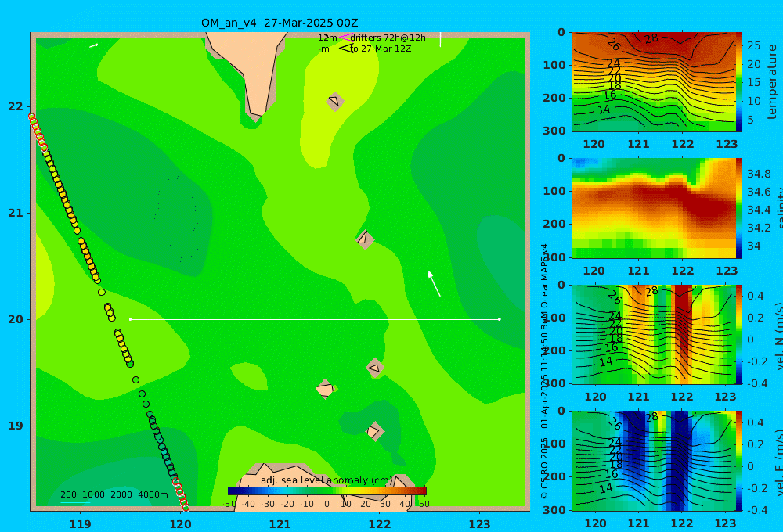Click the vel. N colour scale bar
This screenshot has height=532, width=783.
point(739,334)
